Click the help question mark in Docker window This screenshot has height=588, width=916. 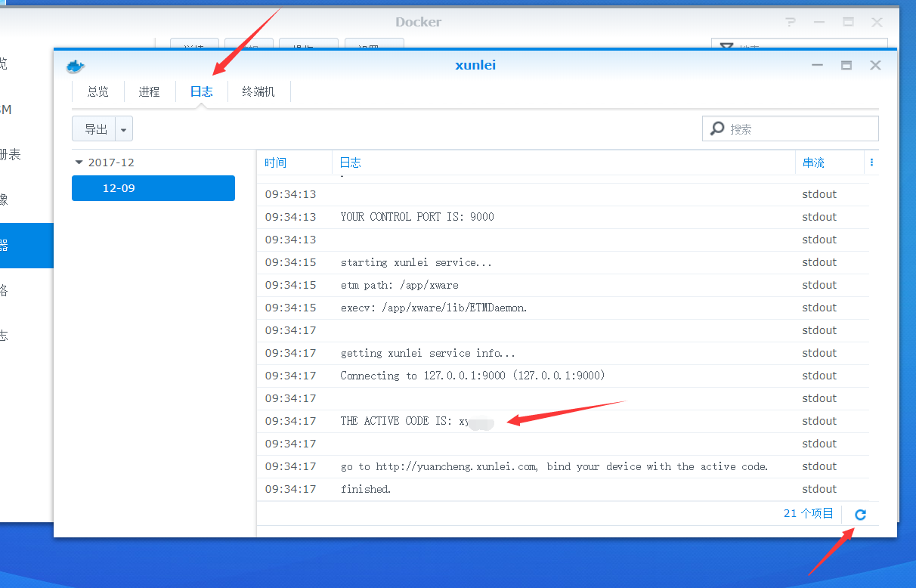coord(790,23)
